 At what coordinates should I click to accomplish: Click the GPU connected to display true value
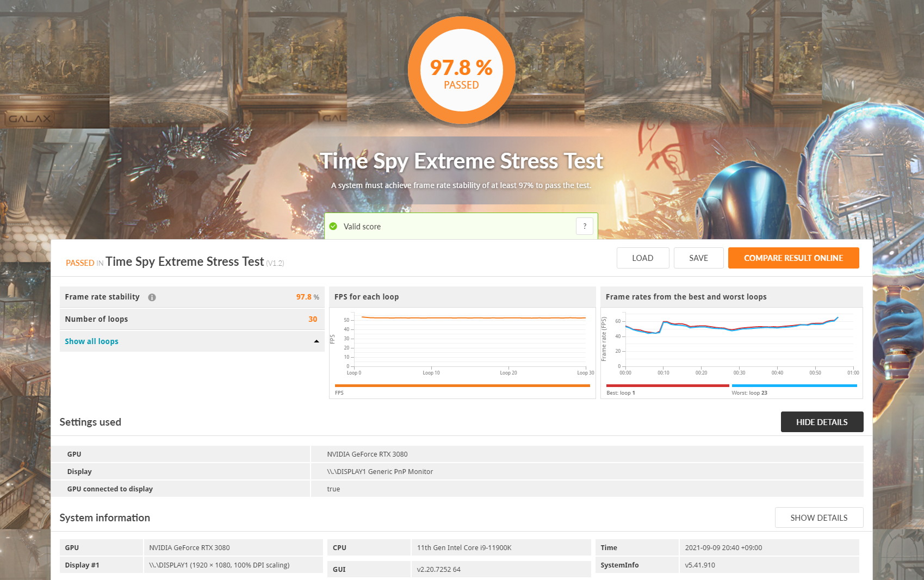[333, 489]
